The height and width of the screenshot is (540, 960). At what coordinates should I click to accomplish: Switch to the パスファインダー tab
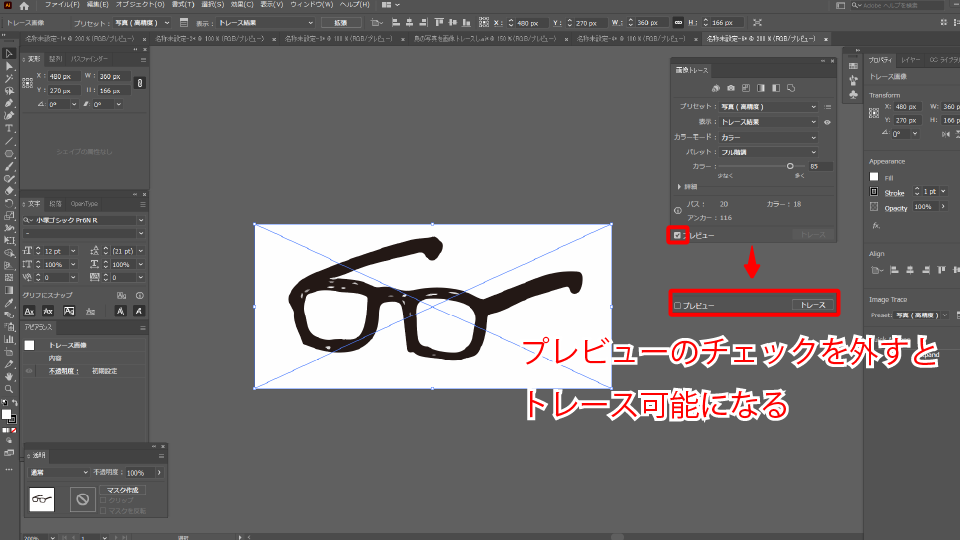(89, 59)
